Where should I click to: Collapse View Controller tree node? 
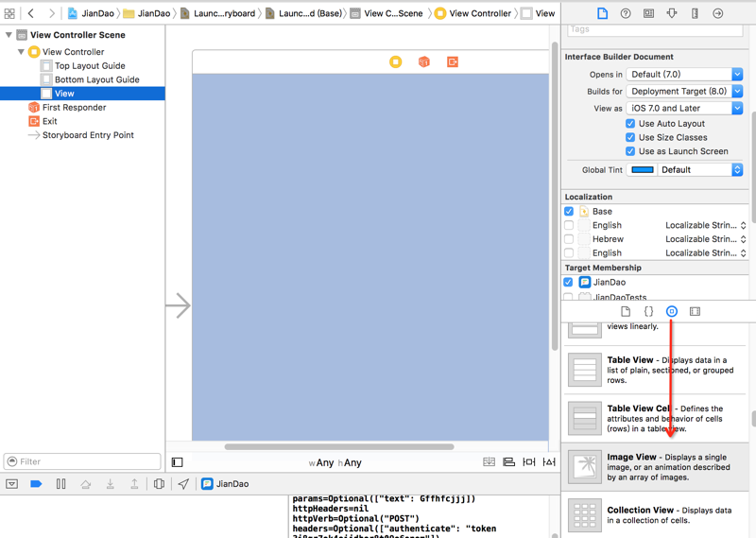tap(21, 52)
